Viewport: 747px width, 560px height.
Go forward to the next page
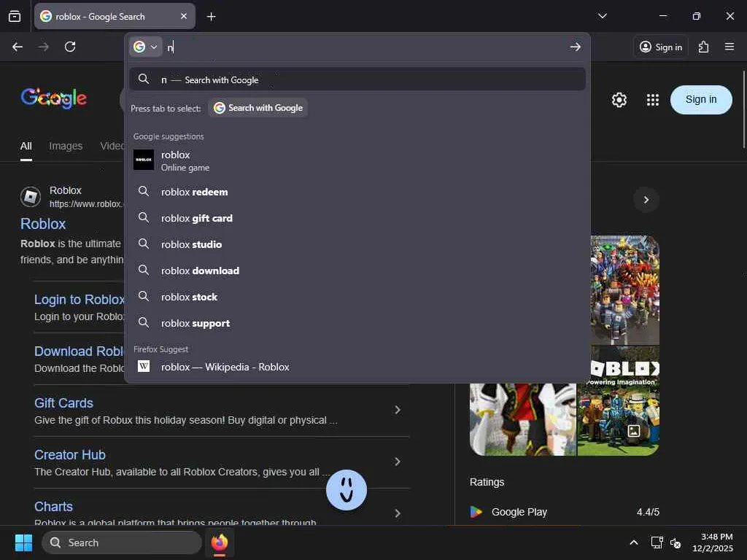pyautogui.click(x=43, y=47)
